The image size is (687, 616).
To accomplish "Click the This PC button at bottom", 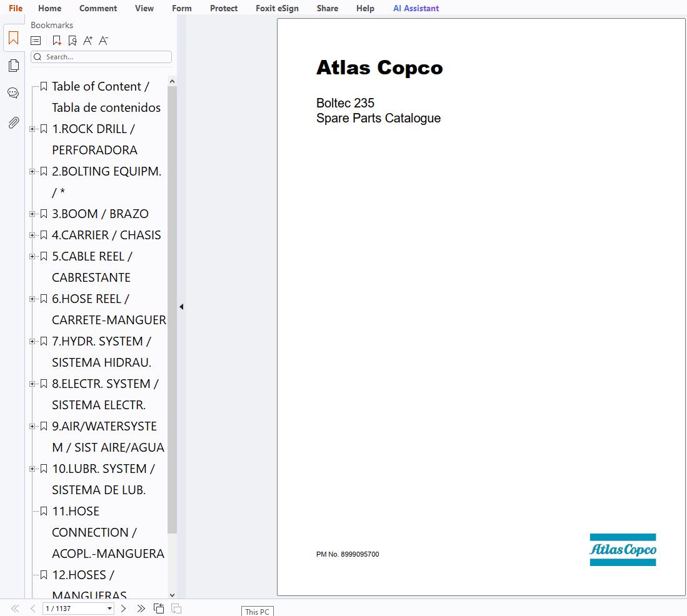I will point(257,612).
